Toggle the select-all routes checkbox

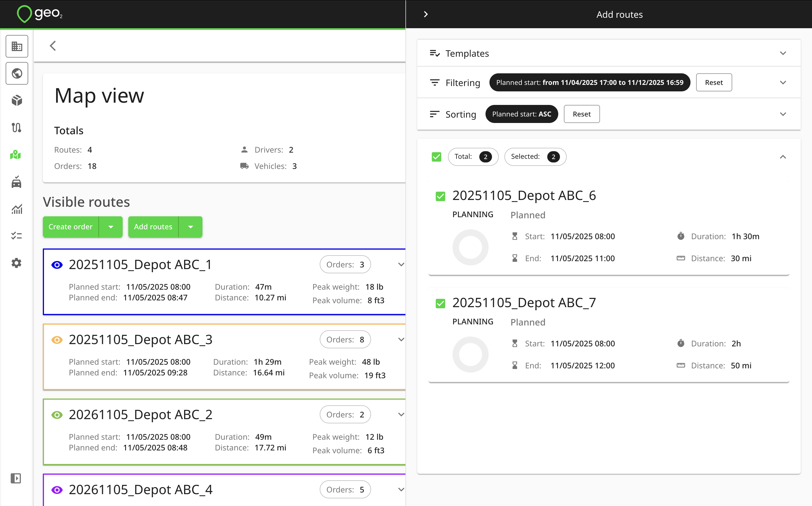[x=436, y=157]
